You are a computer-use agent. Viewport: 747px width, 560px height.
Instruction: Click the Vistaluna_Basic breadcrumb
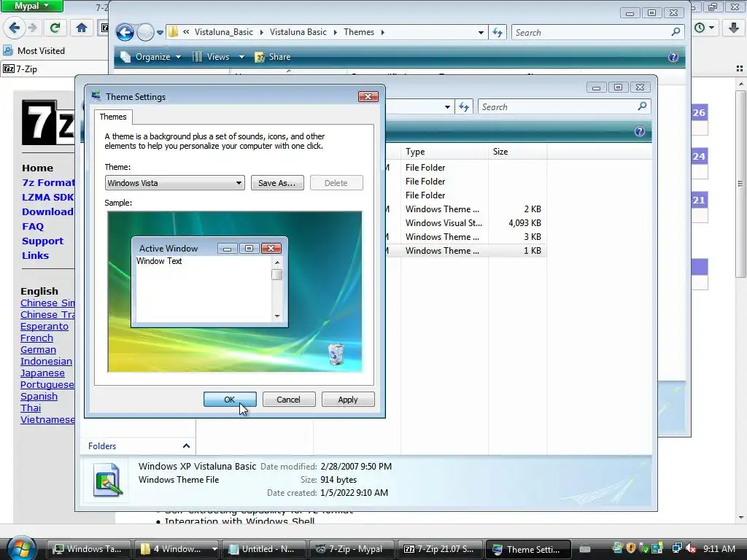(224, 32)
